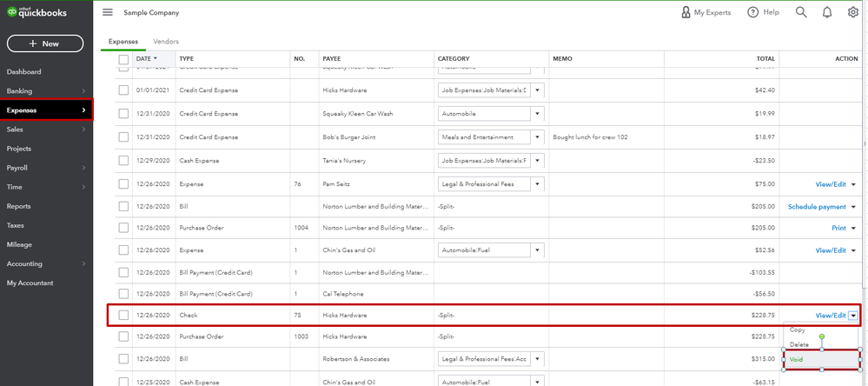Click the PAYEE column header
The width and height of the screenshot is (868, 386).
(x=332, y=59)
